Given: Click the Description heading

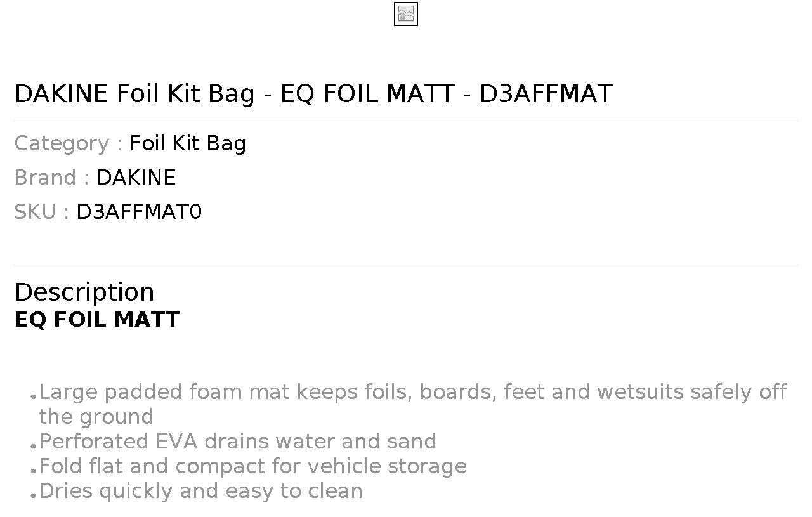Looking at the screenshot, I should (x=84, y=292).
